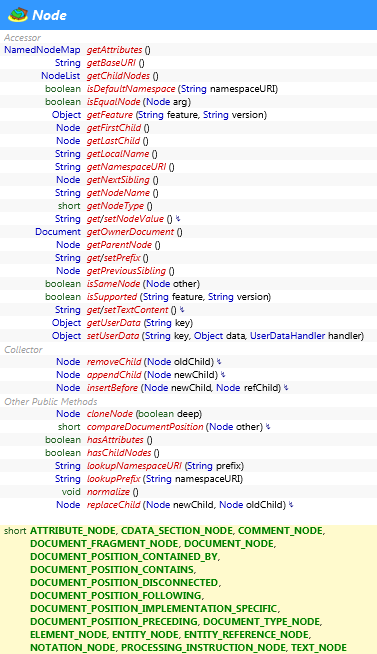Viewport: 377px width, 654px height.
Task: Select the getBaseURI method
Action: pos(111,63)
